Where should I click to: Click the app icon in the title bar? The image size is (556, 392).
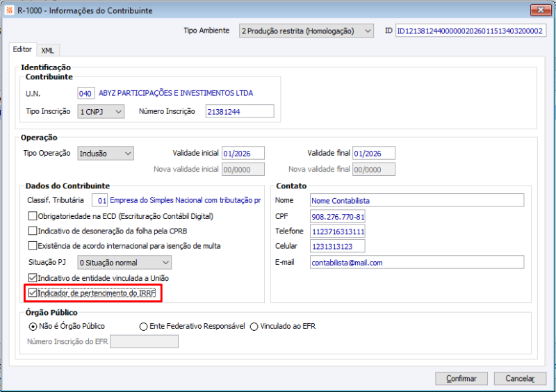point(9,10)
